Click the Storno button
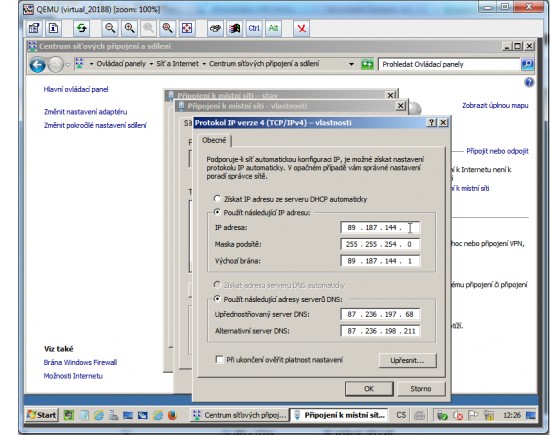This screenshot has height=435, width=550. [421, 388]
